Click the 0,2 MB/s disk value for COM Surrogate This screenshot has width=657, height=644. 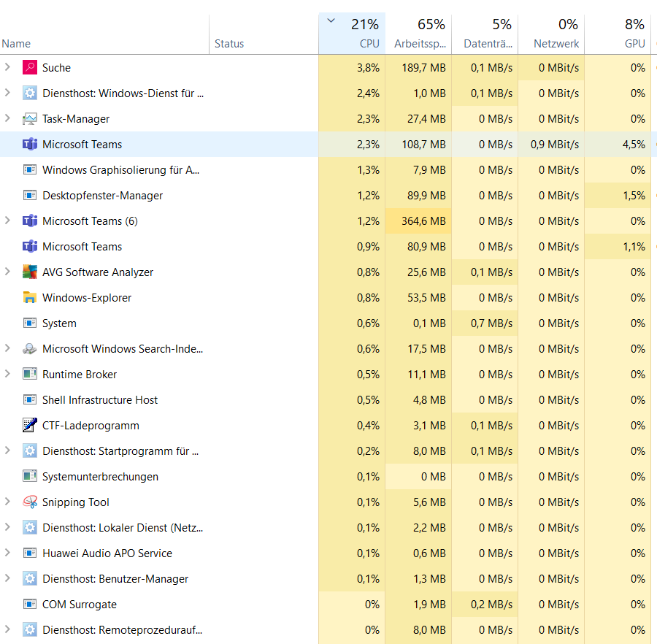click(x=491, y=605)
